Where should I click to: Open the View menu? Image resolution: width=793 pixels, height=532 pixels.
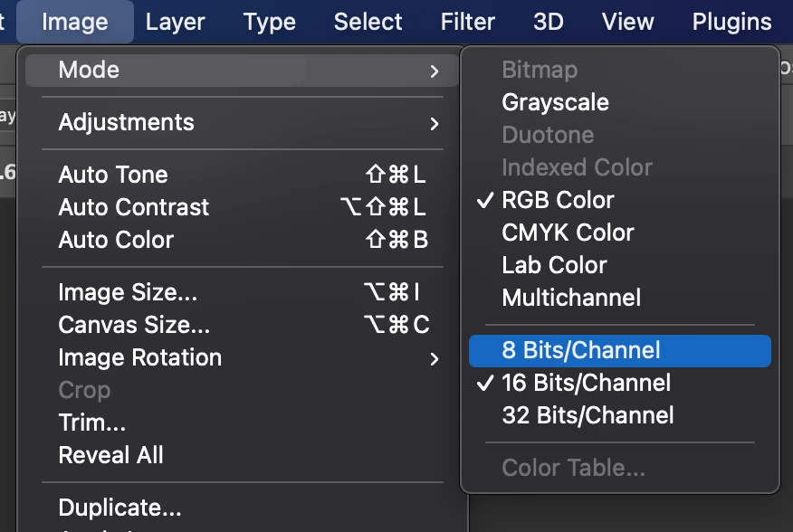[x=627, y=22]
